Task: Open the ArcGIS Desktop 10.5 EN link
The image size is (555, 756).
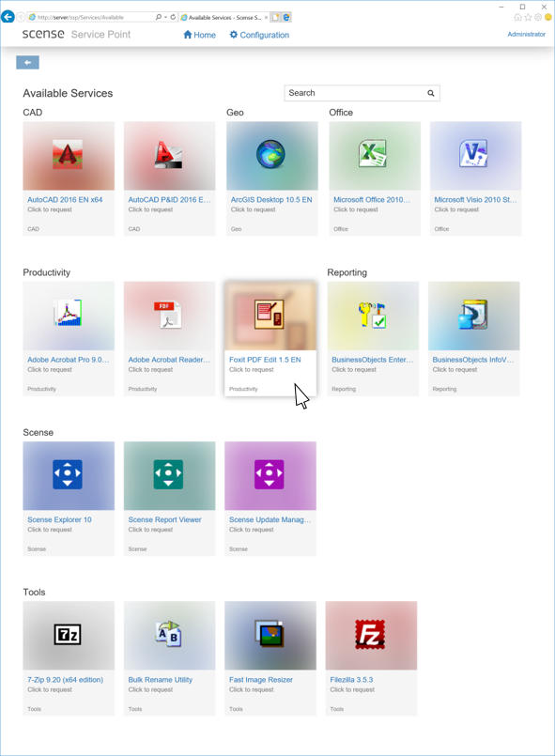Action: click(271, 200)
